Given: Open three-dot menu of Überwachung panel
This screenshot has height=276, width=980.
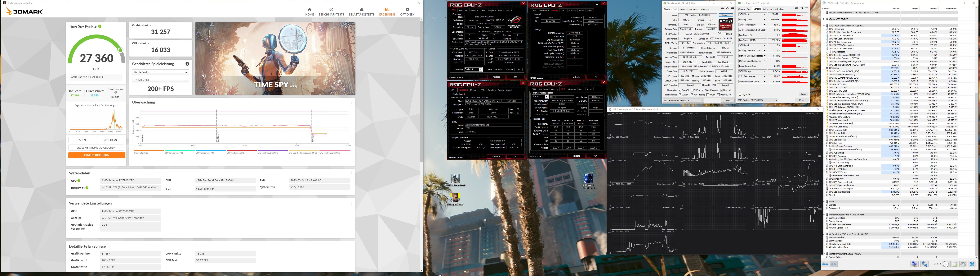Looking at the screenshot, I should click(352, 102).
